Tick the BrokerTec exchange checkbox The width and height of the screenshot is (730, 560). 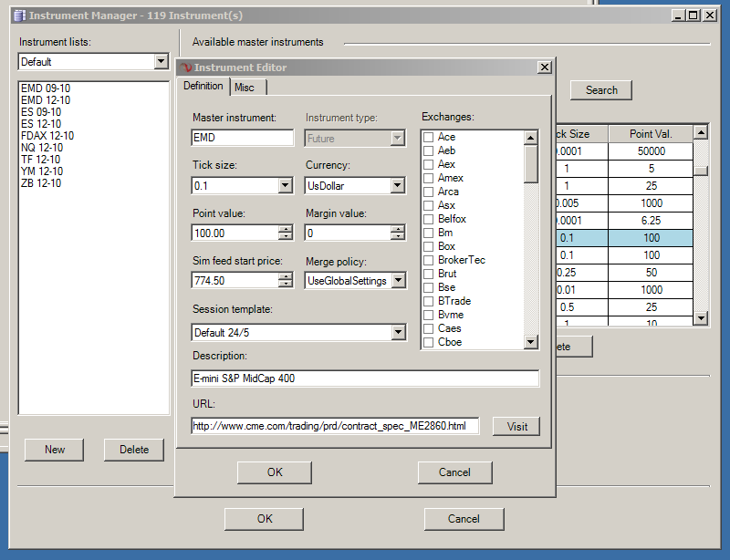click(428, 260)
